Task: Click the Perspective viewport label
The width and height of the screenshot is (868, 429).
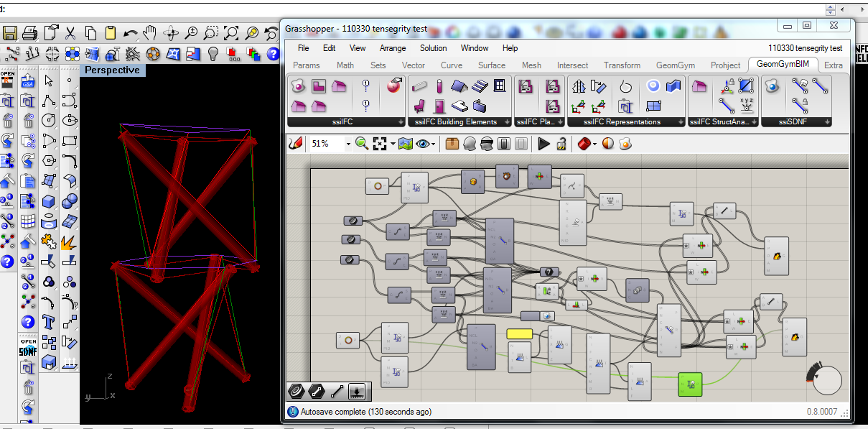Action: [x=112, y=70]
